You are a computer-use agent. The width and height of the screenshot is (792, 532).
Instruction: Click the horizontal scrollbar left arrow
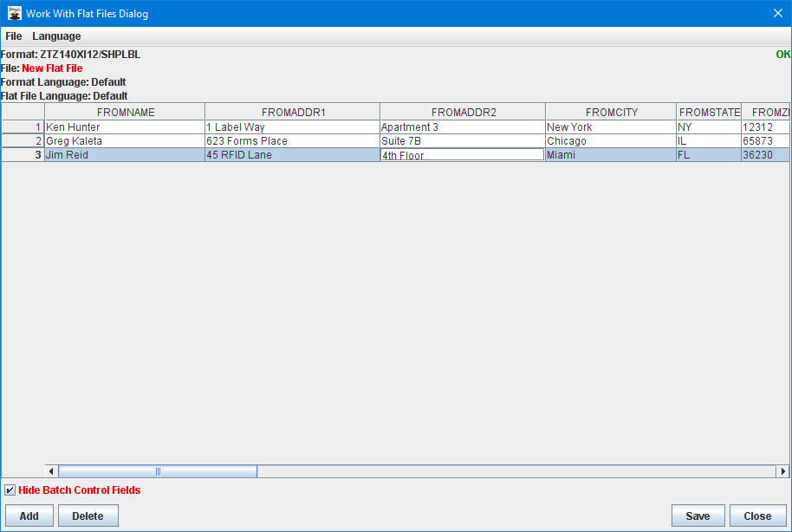click(52, 471)
